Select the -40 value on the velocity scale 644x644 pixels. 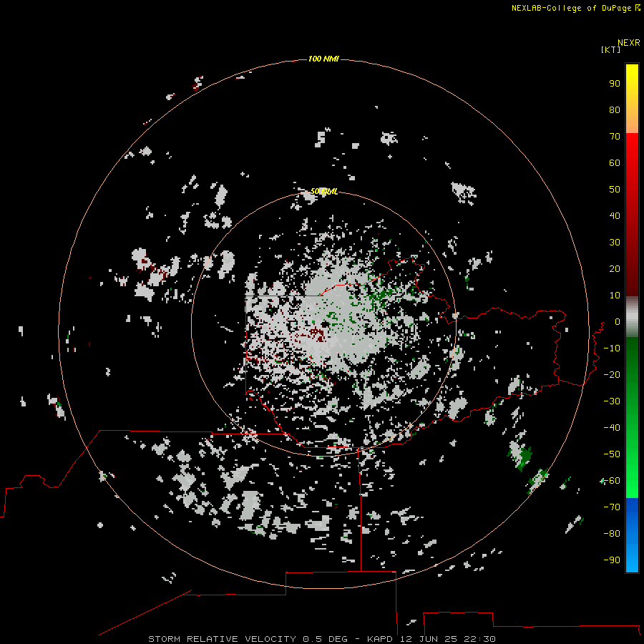click(x=612, y=428)
